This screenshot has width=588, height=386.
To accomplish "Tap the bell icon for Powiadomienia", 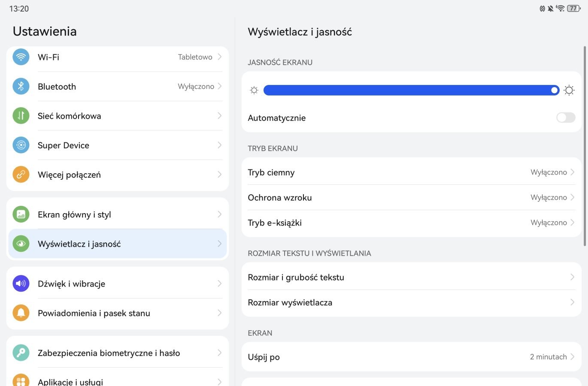I will tap(21, 313).
